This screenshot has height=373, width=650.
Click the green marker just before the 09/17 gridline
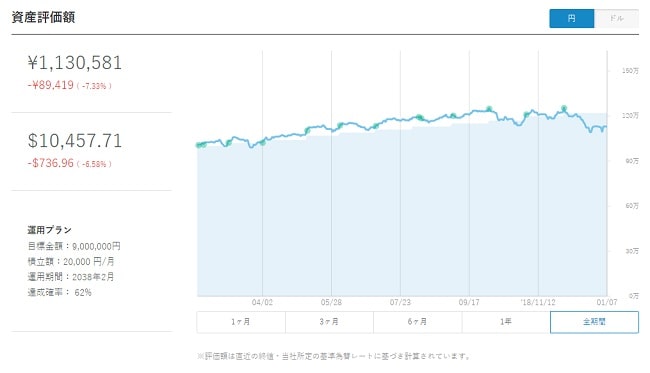click(x=453, y=116)
